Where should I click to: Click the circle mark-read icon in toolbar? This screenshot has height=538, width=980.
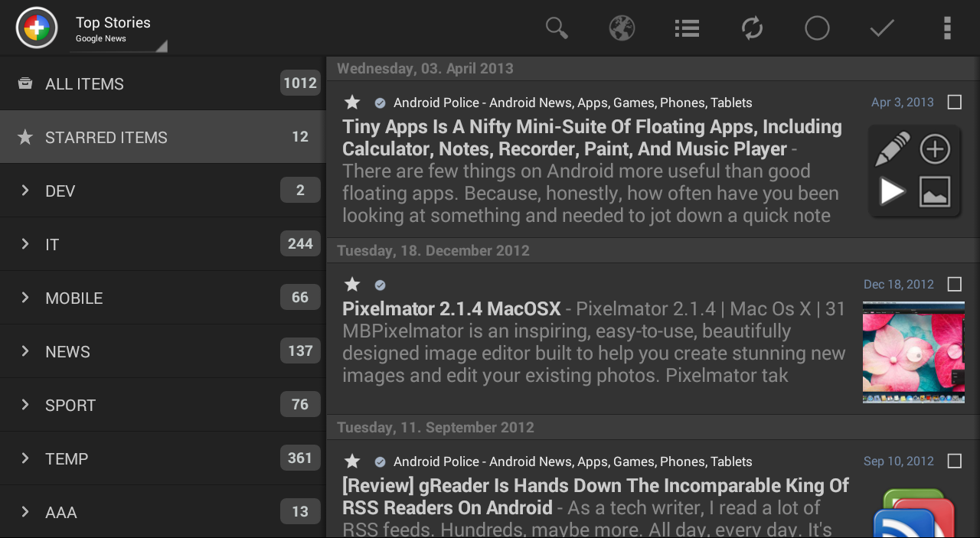pos(816,28)
